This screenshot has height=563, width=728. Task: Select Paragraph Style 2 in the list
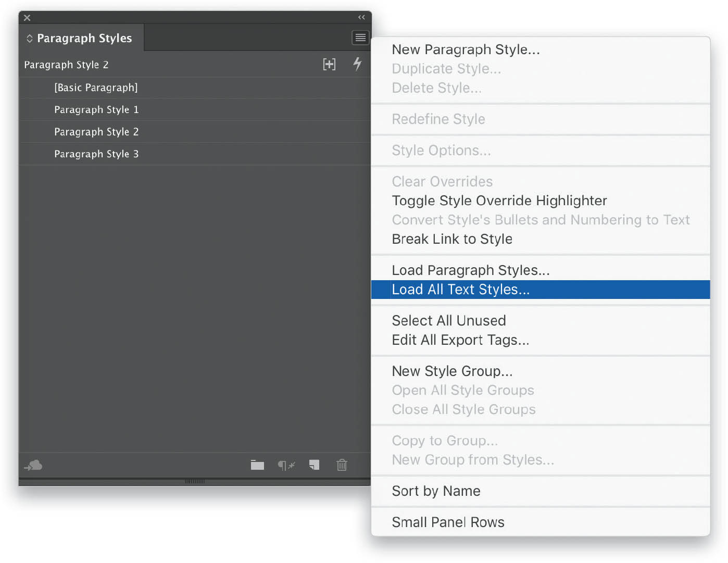tap(96, 132)
